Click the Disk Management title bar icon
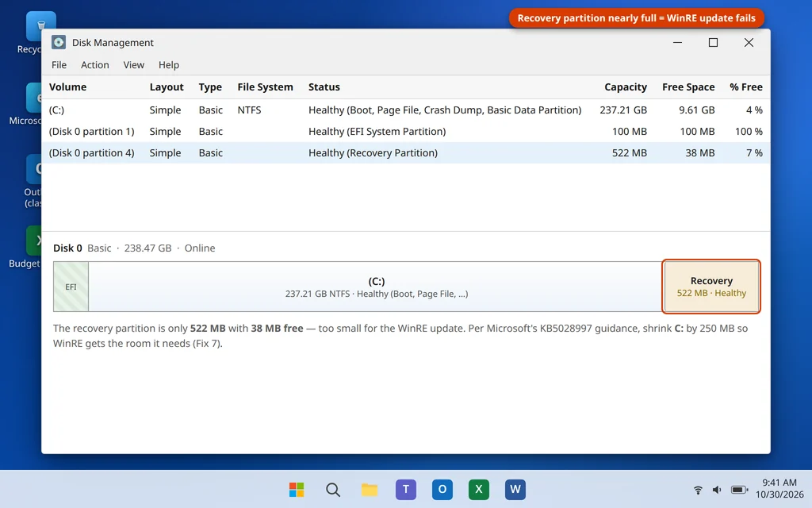Viewport: 812px width, 508px height. point(59,43)
